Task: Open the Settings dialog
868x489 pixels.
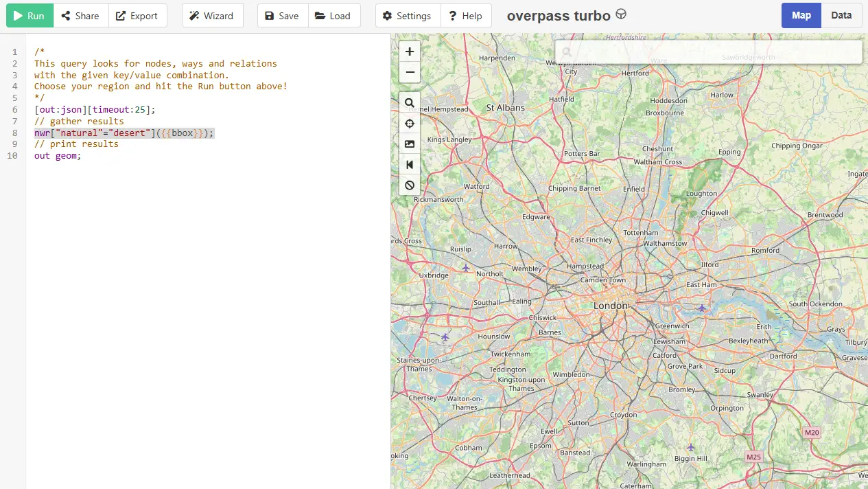Action: click(x=408, y=16)
